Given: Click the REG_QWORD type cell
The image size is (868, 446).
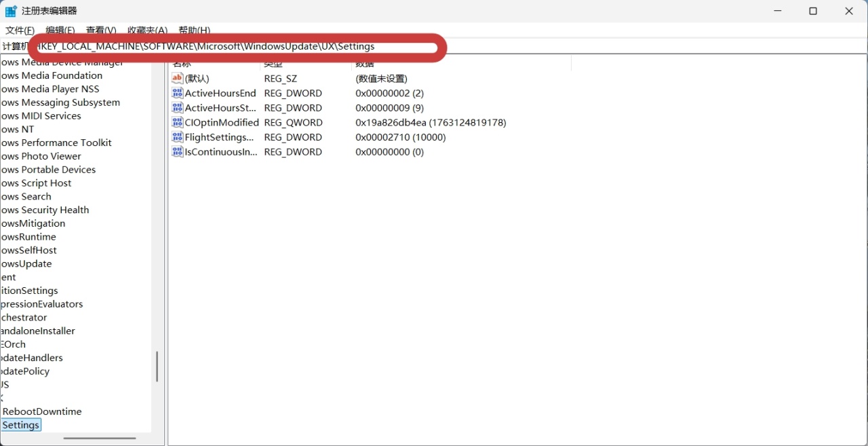Looking at the screenshot, I should pyautogui.click(x=293, y=122).
